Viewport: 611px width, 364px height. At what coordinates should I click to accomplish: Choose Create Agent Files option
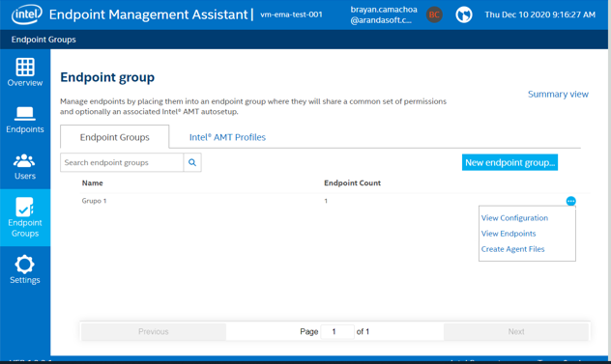(x=512, y=249)
